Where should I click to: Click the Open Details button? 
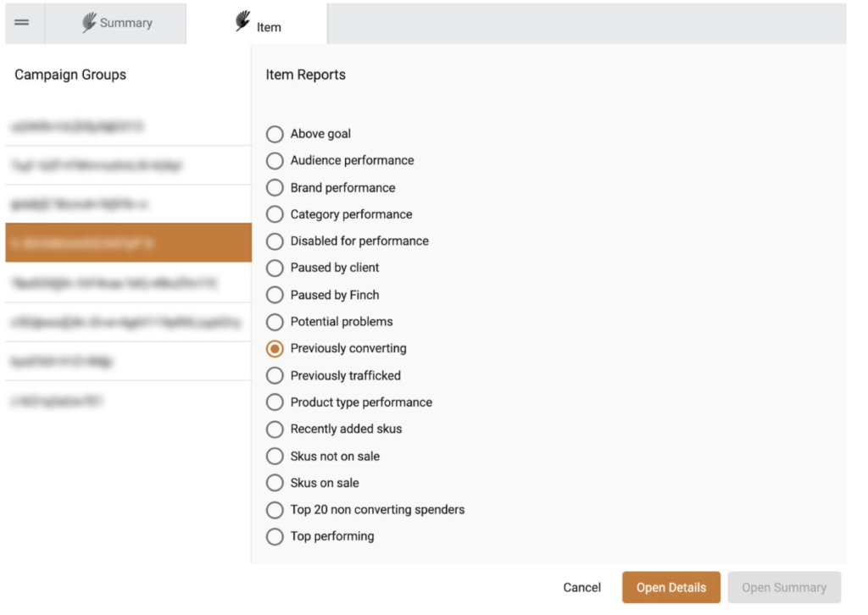click(x=670, y=587)
